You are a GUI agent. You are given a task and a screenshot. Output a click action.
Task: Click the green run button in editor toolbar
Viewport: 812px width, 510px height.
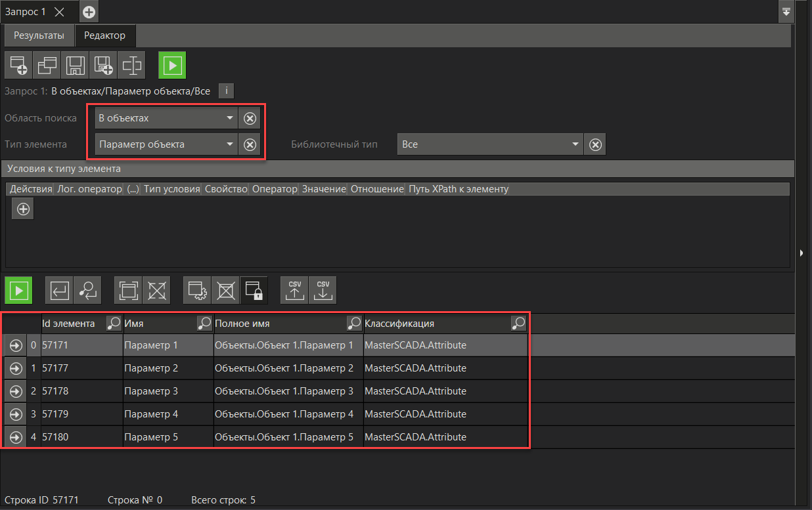pyautogui.click(x=172, y=65)
